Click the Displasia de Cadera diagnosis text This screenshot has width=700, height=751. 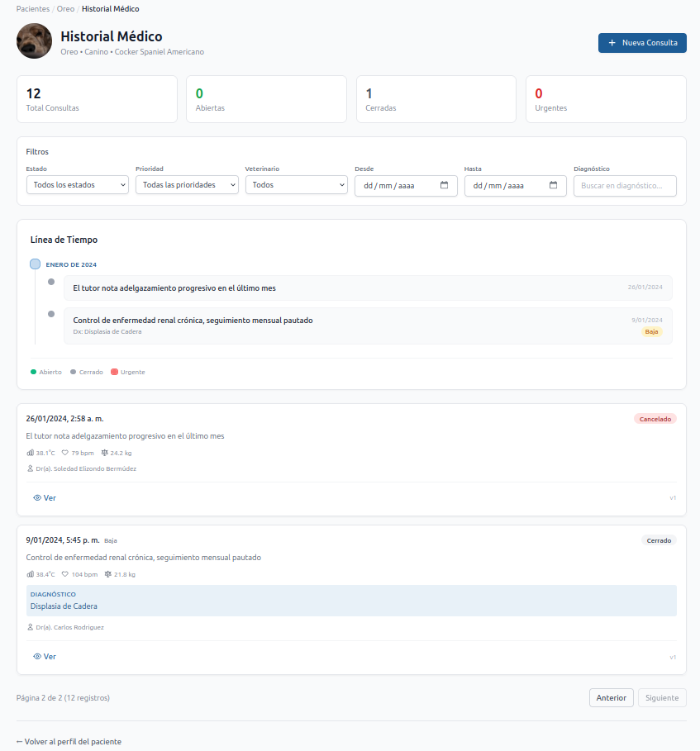pos(64,606)
